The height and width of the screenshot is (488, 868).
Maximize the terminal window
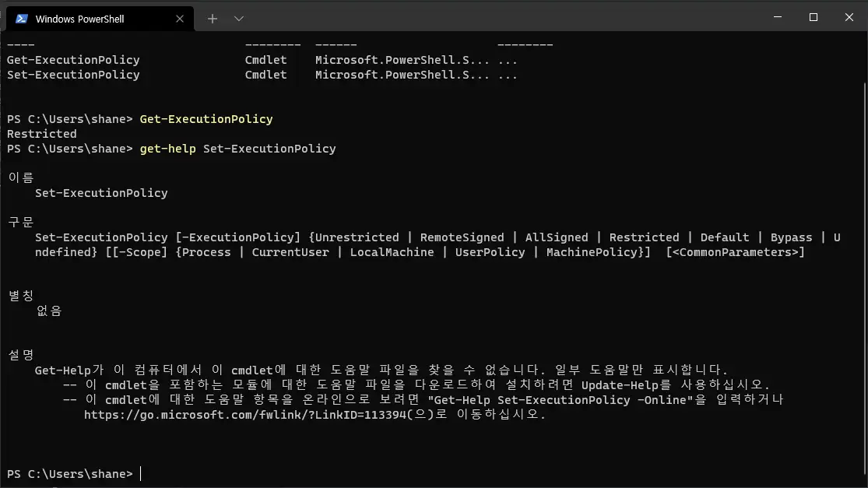[814, 17]
